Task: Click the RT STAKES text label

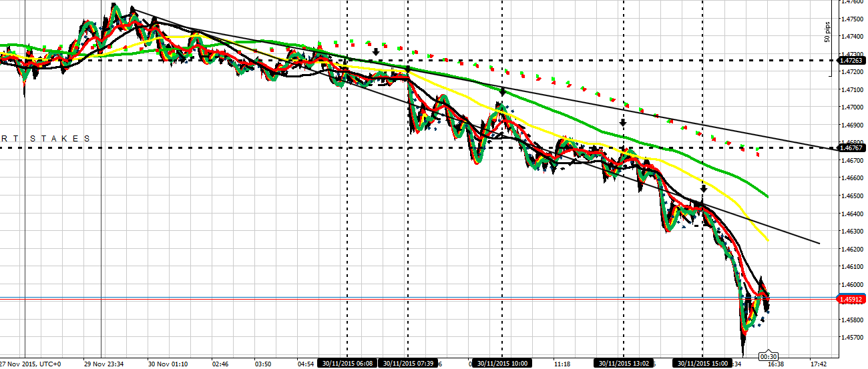Action: pos(45,139)
